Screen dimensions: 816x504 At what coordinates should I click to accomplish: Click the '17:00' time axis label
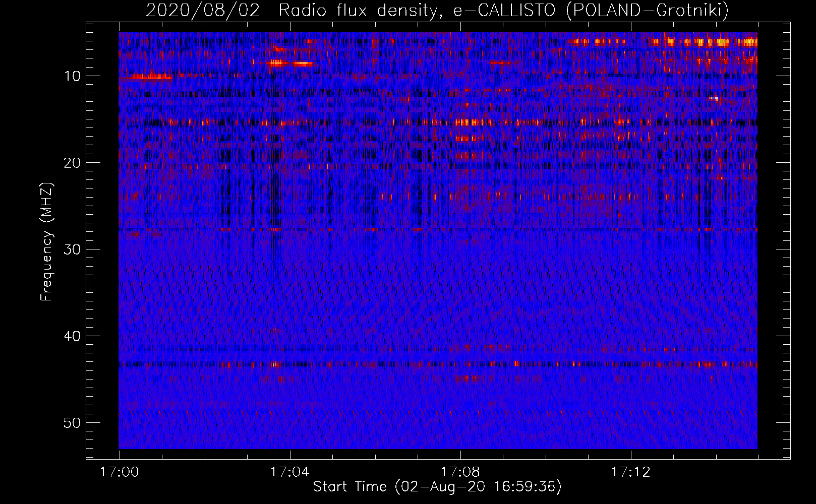(120, 472)
